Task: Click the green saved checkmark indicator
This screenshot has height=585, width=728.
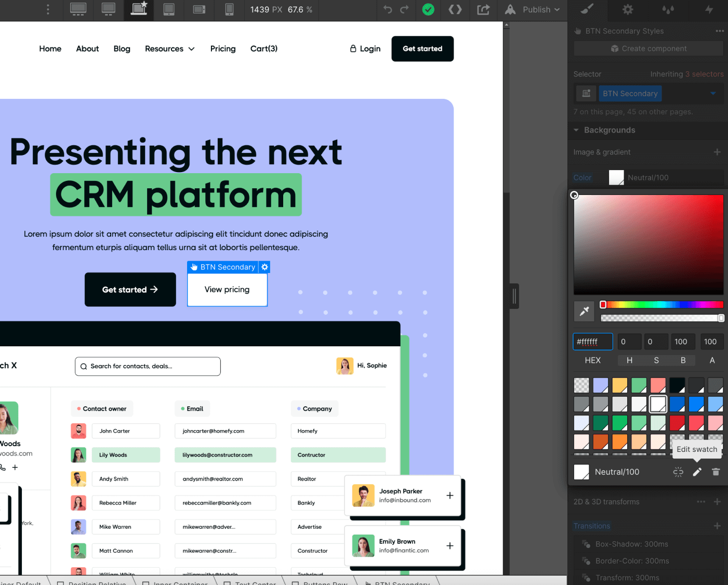Action: pos(428,10)
